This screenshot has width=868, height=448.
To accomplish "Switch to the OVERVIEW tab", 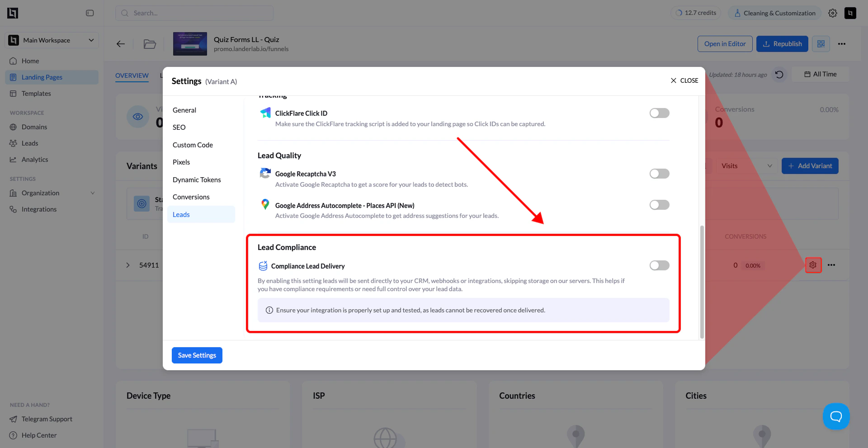I will click(132, 75).
